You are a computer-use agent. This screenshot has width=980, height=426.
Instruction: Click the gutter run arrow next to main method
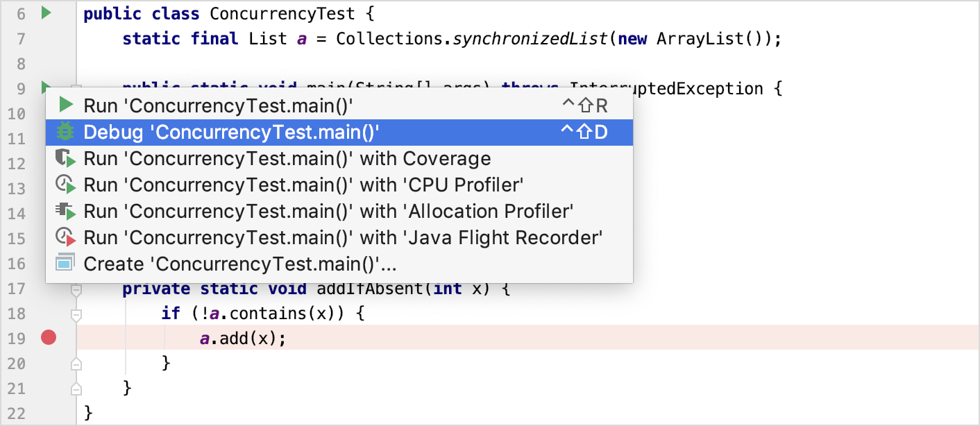click(44, 87)
